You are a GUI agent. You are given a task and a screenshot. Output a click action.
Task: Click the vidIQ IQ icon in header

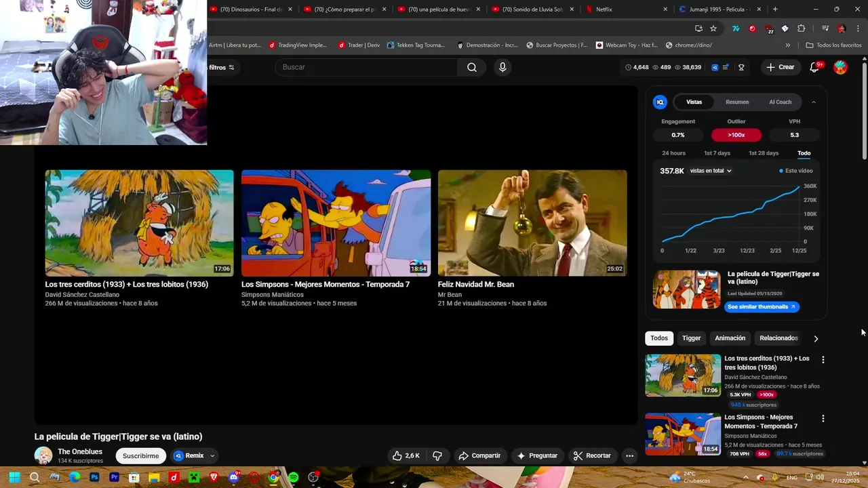click(x=715, y=67)
